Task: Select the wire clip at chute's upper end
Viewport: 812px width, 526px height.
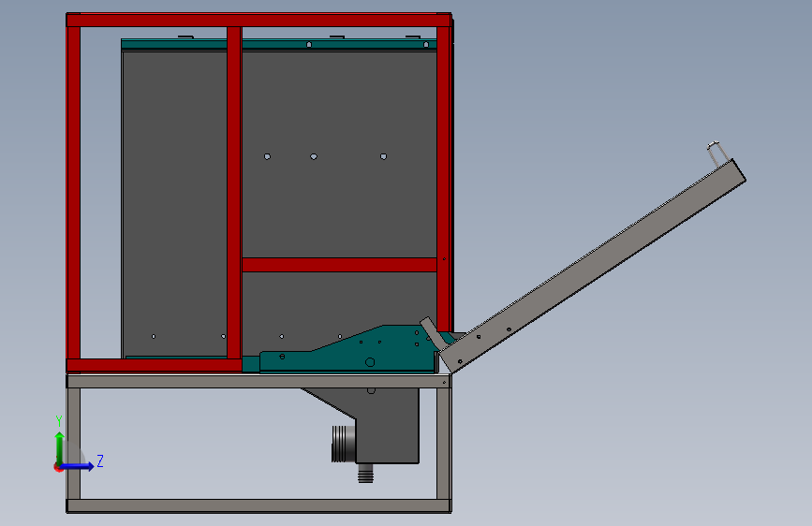Action: tap(717, 153)
